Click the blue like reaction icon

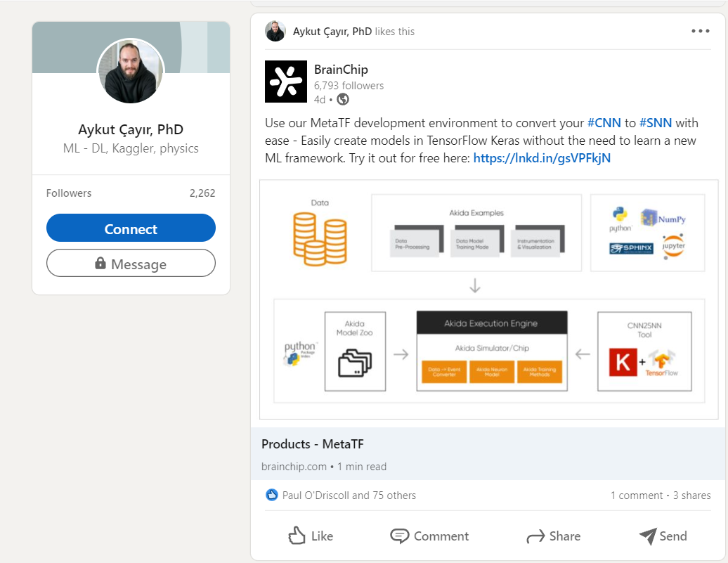point(272,496)
